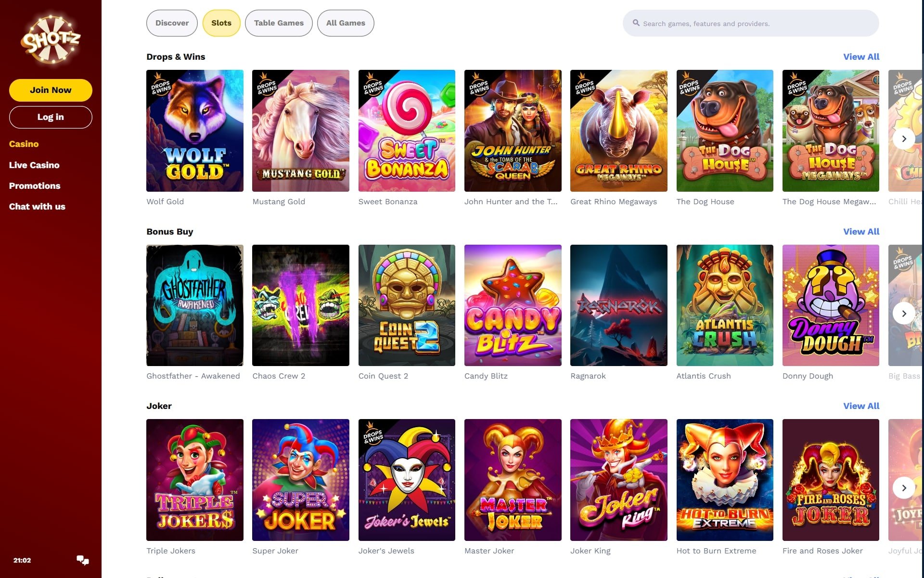The height and width of the screenshot is (578, 924).
Task: Click the Log in button
Action: (x=51, y=117)
